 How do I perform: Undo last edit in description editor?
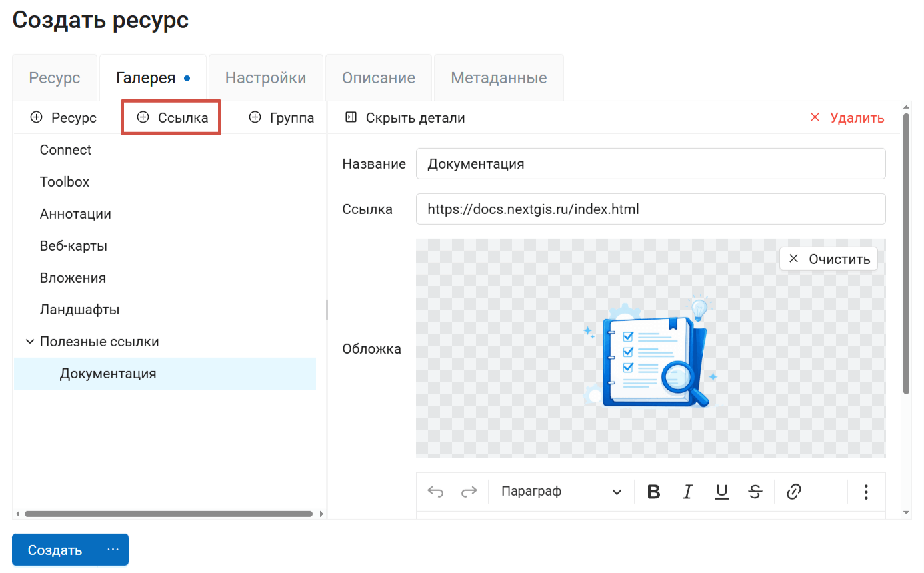435,492
